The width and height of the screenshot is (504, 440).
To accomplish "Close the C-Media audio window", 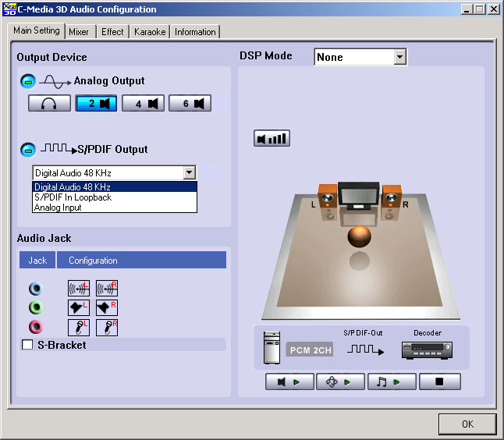I will point(493,9).
